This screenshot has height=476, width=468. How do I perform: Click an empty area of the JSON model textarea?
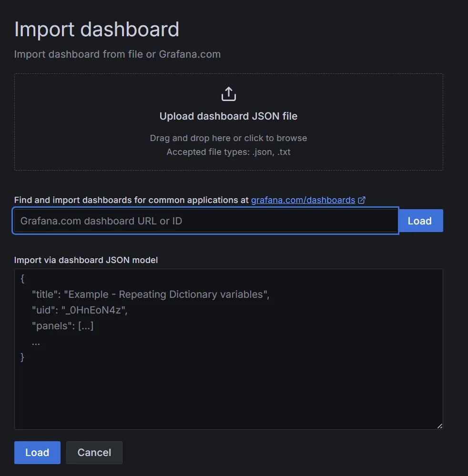[x=228, y=395]
